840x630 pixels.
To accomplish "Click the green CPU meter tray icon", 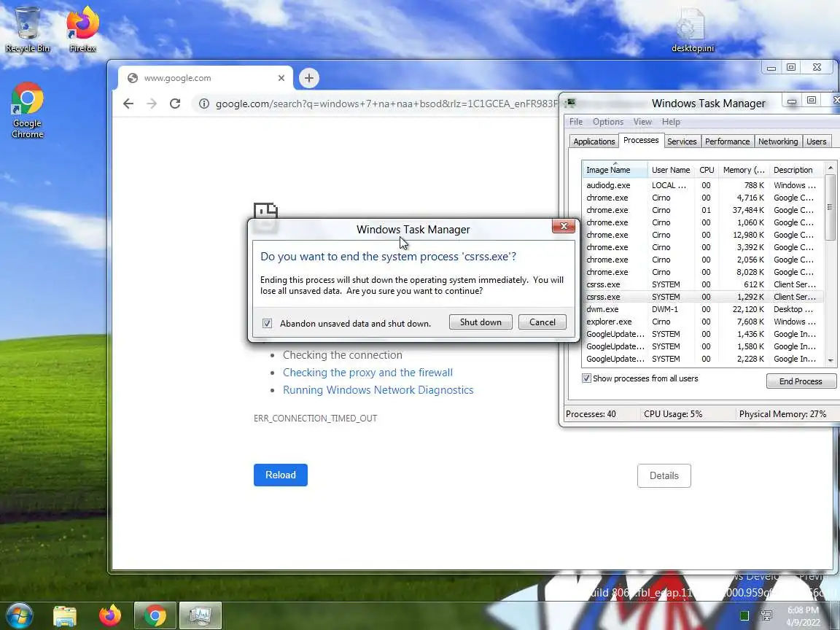I will point(744,615).
